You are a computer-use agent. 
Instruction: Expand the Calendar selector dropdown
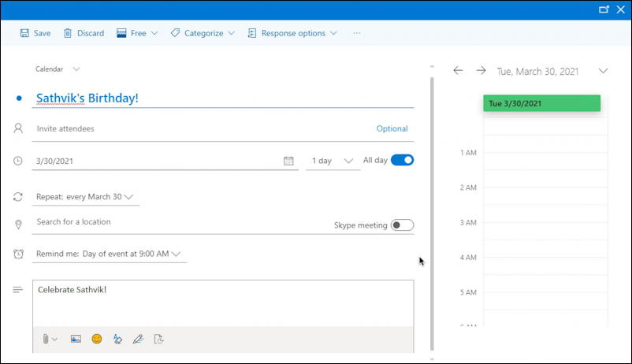pyautogui.click(x=76, y=69)
